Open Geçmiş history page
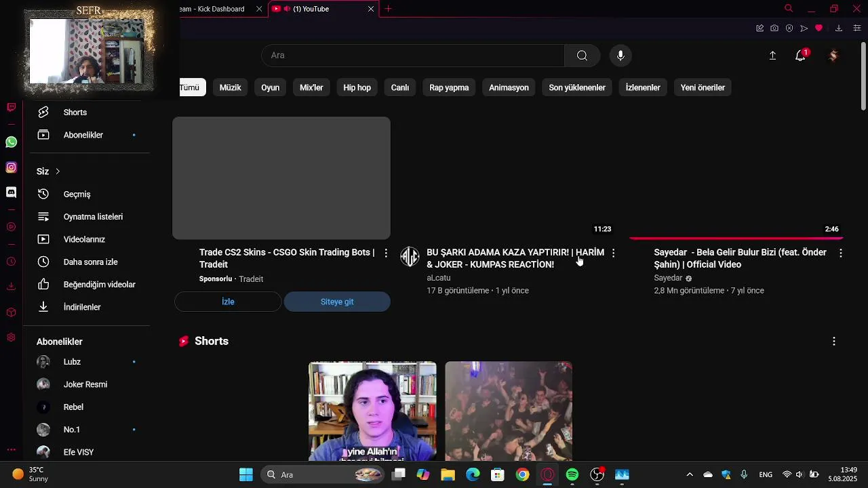 87,195
